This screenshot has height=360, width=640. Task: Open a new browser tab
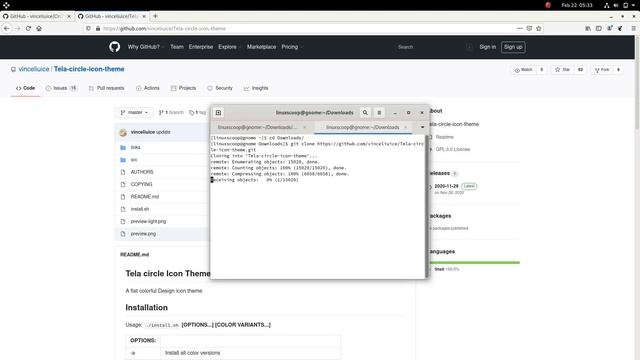pos(155,16)
